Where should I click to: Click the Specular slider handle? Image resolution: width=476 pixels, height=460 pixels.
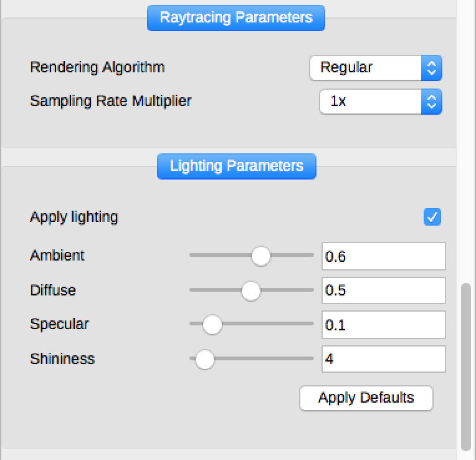[212, 324]
